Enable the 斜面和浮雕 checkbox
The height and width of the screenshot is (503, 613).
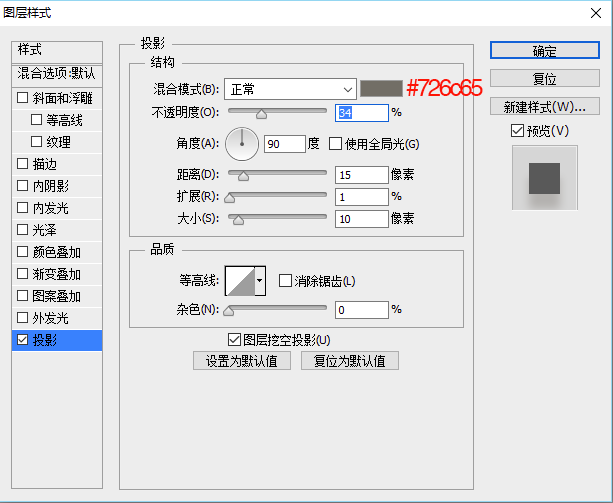(23, 98)
